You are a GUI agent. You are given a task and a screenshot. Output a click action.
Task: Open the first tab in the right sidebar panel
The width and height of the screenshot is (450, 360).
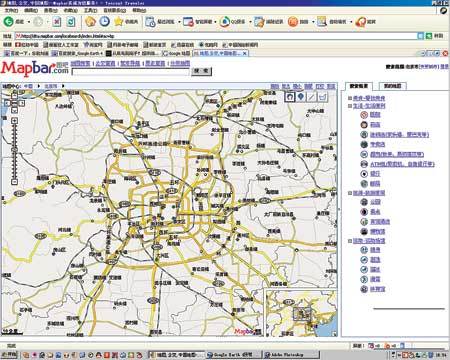point(359,86)
